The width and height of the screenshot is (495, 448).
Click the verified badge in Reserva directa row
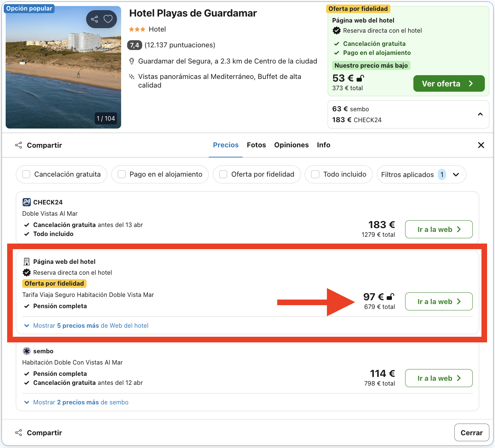point(27,272)
